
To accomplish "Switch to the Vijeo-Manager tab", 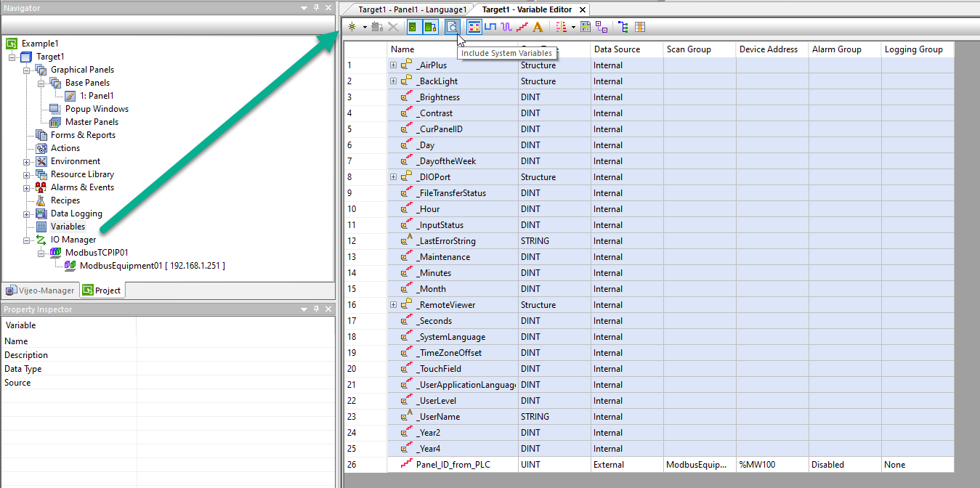I will pos(41,290).
